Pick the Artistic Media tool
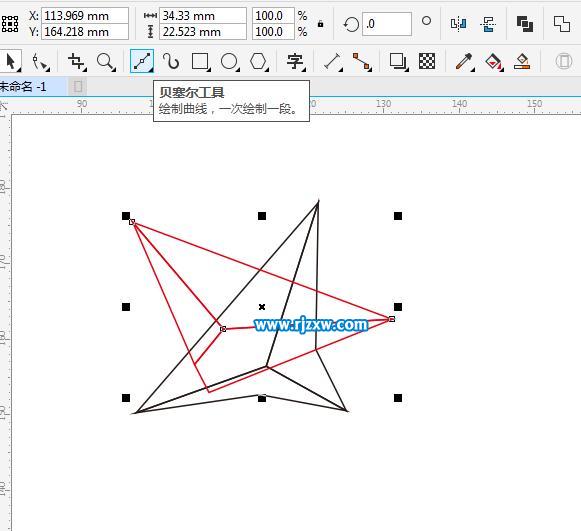 (171, 61)
